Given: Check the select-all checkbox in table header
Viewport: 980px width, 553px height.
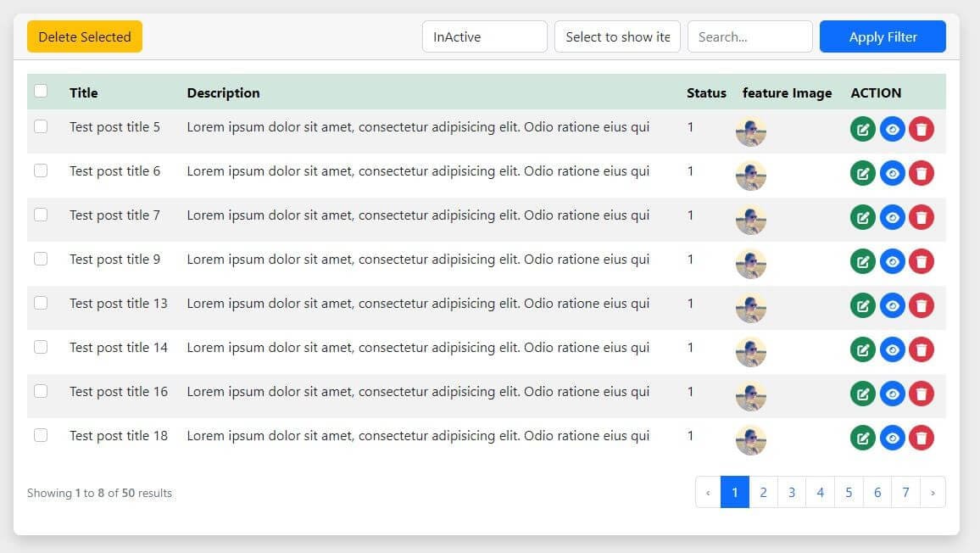Looking at the screenshot, I should (x=41, y=90).
